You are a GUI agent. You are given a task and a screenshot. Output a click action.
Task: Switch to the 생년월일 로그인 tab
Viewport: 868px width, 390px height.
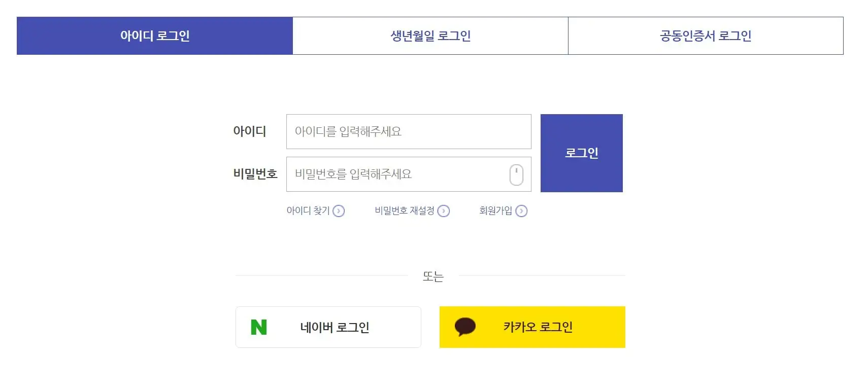(430, 36)
